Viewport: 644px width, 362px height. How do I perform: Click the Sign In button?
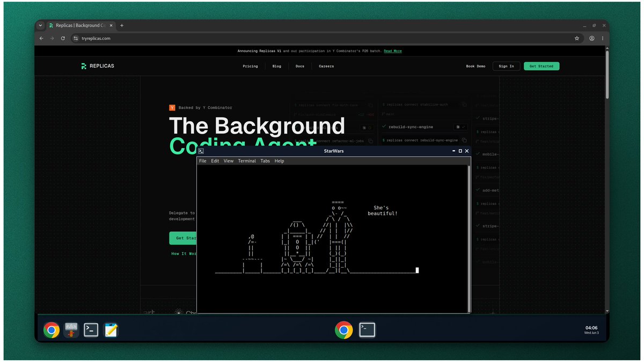pos(506,66)
